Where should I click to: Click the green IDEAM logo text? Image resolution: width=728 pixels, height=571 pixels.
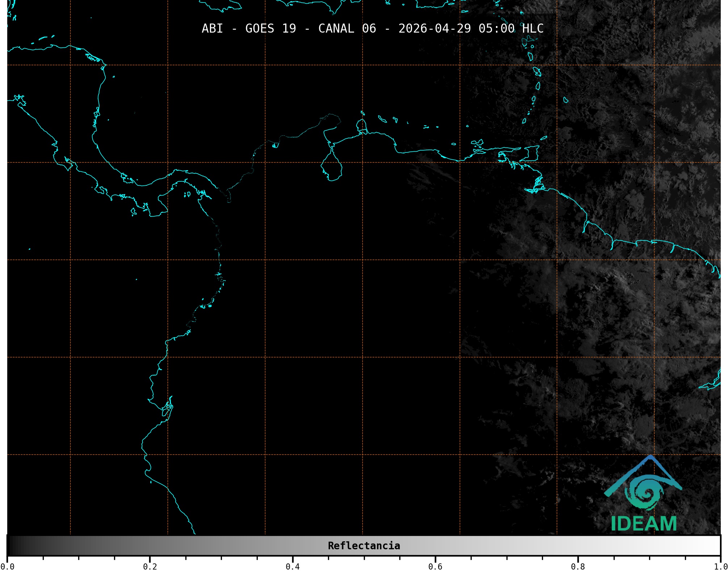[x=643, y=524]
